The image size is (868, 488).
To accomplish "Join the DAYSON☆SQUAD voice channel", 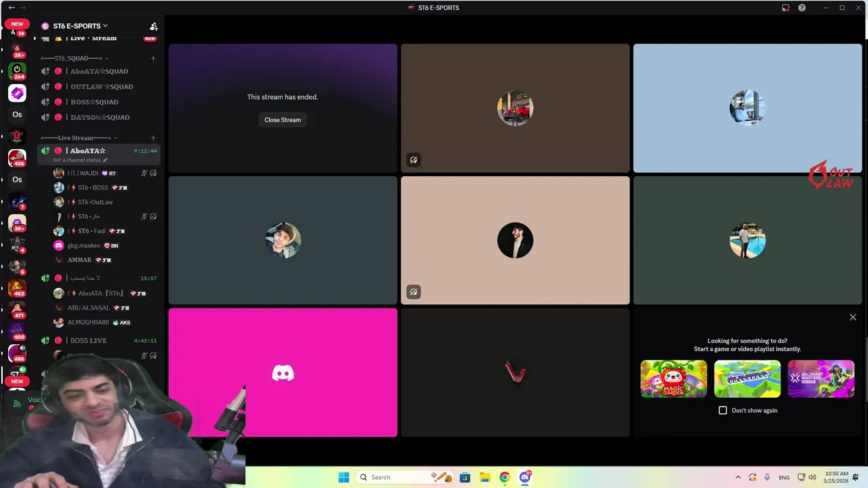I will pos(99,117).
